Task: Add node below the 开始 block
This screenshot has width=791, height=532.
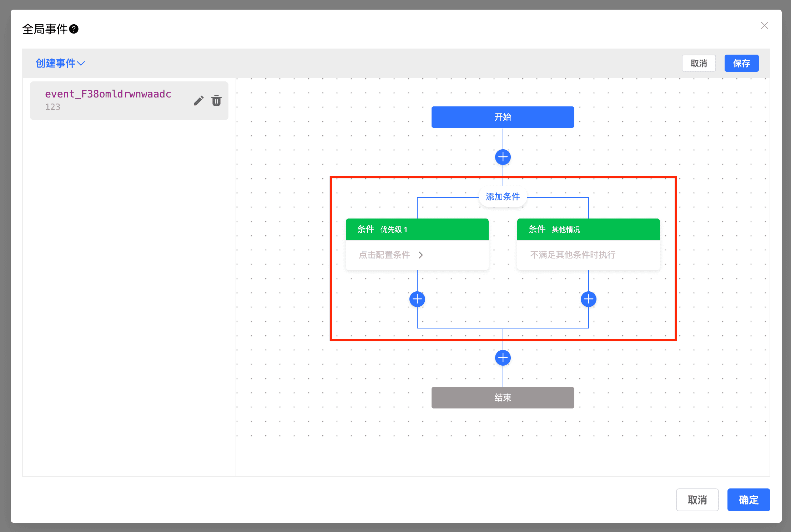Action: click(x=503, y=157)
